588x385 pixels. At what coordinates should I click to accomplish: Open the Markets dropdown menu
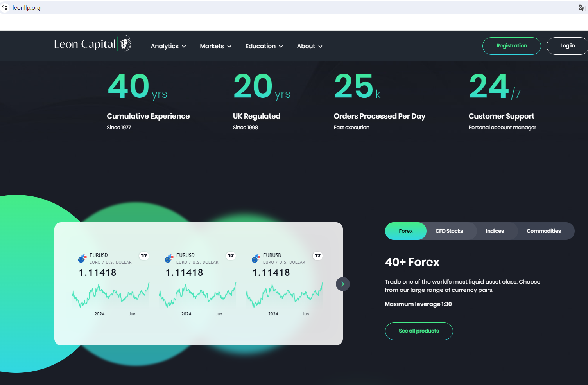click(x=215, y=46)
